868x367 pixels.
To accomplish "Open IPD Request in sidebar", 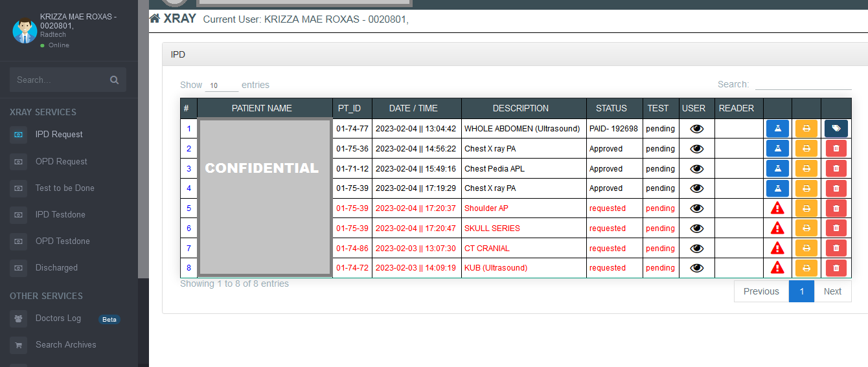I will point(59,135).
